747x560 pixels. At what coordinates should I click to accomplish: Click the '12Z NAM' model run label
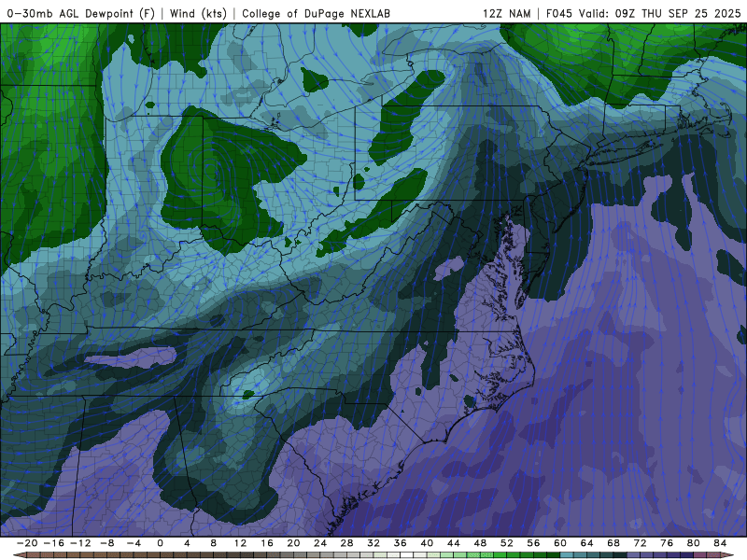click(x=506, y=13)
